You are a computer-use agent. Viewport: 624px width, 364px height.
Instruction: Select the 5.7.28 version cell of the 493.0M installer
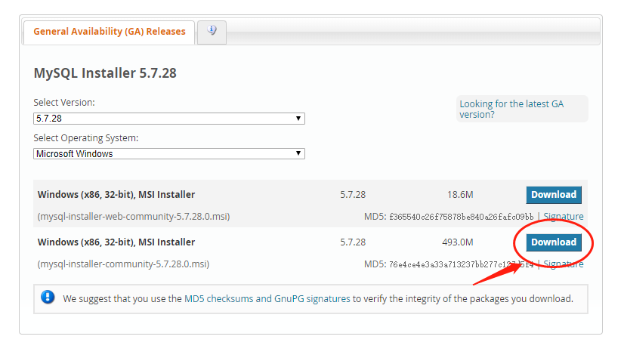[x=353, y=242]
